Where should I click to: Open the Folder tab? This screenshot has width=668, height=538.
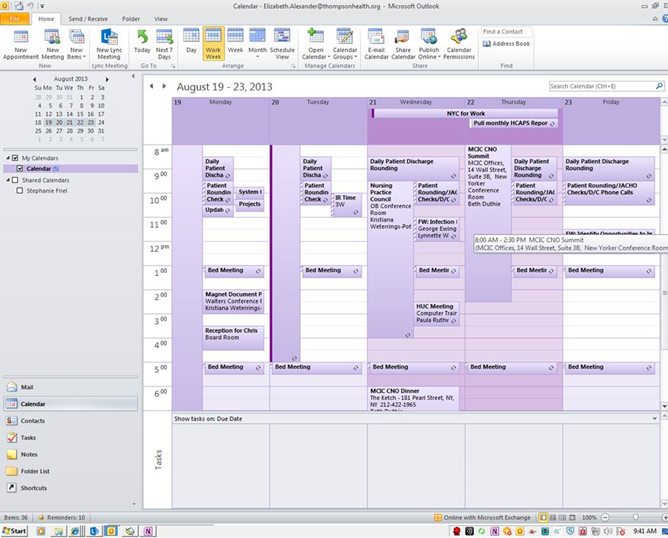[131, 19]
